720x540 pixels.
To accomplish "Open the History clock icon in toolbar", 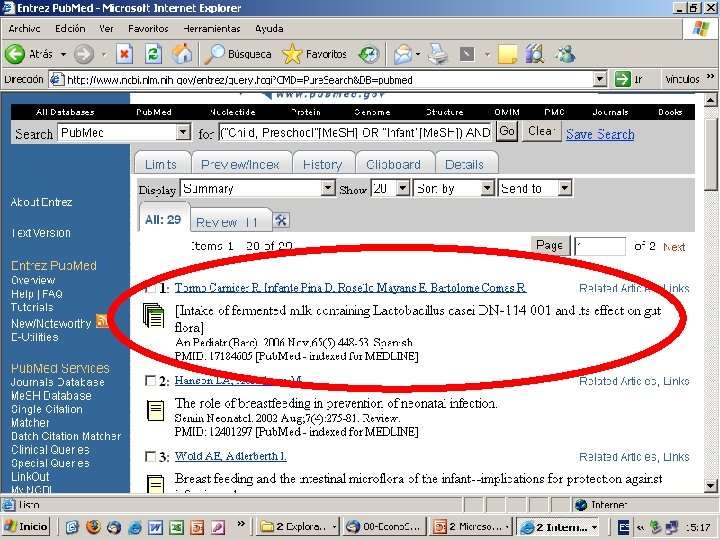I will (369, 54).
